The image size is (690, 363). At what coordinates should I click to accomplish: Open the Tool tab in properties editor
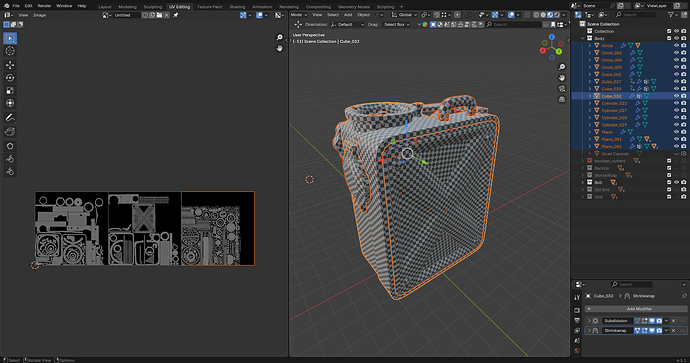(x=577, y=298)
